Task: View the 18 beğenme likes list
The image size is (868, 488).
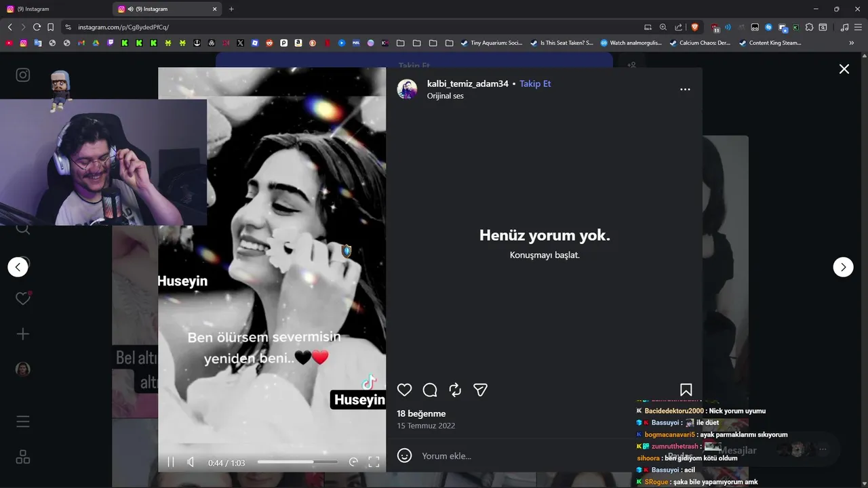Action: [421, 413]
